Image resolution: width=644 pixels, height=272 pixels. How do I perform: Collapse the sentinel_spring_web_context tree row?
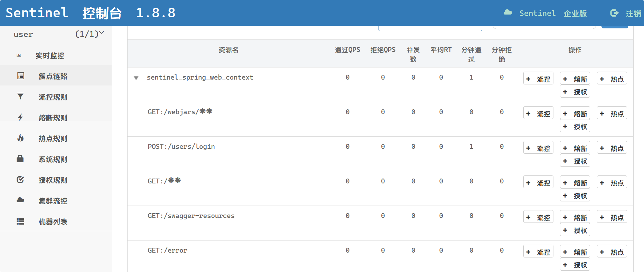pyautogui.click(x=136, y=78)
